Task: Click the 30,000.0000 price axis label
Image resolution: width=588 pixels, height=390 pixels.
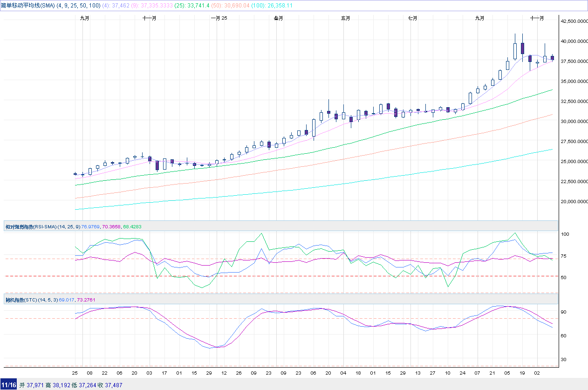Action: 573,121
